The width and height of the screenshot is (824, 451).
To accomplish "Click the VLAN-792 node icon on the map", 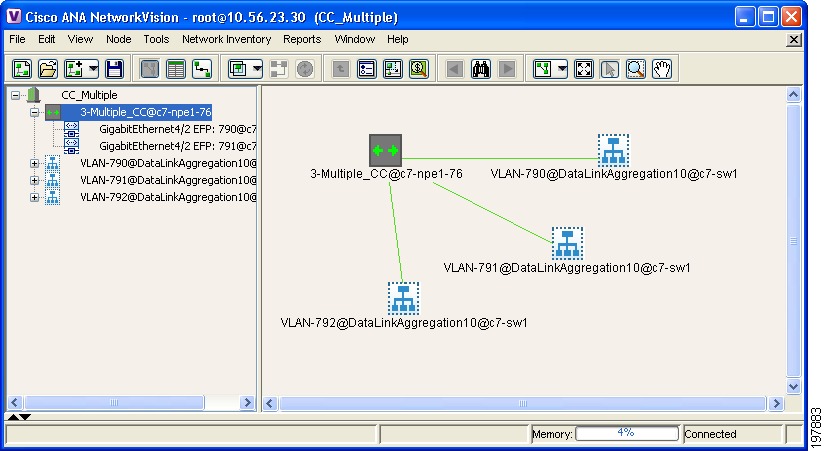I will (404, 298).
